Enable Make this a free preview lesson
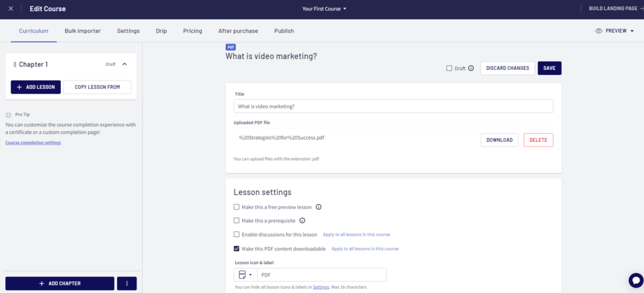Image resolution: width=644 pixels, height=293 pixels. click(x=236, y=207)
